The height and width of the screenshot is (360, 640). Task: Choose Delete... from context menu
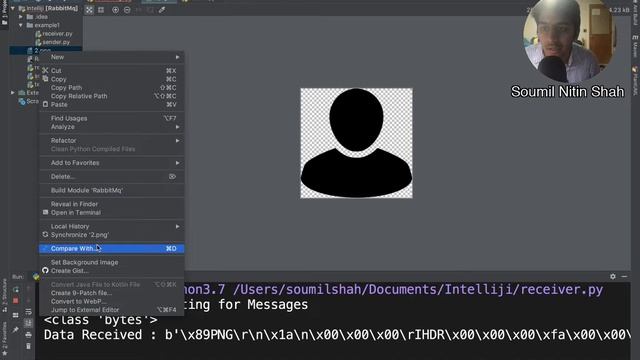pyautogui.click(x=111, y=177)
